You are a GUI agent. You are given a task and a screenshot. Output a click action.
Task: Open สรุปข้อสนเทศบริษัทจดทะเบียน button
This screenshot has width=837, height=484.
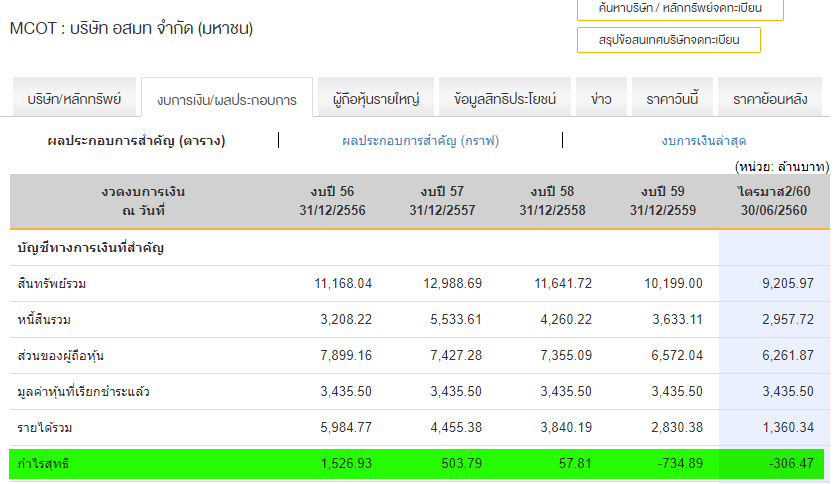[x=668, y=40]
